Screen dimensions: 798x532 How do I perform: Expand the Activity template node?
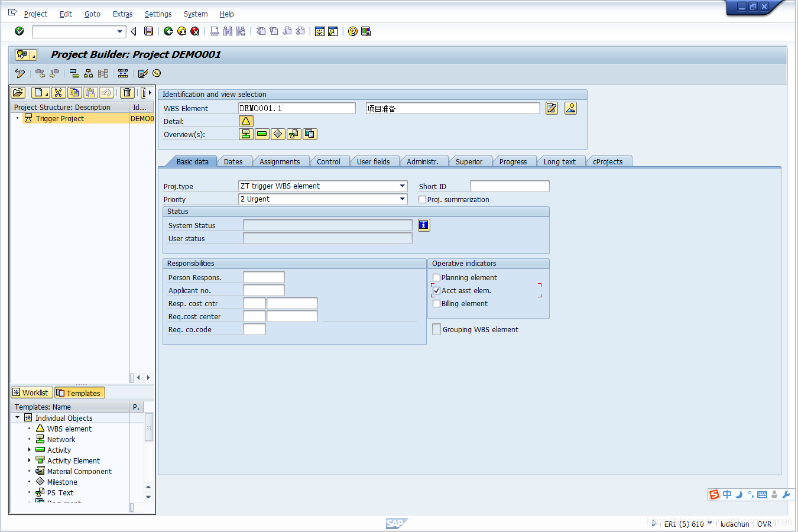point(29,450)
